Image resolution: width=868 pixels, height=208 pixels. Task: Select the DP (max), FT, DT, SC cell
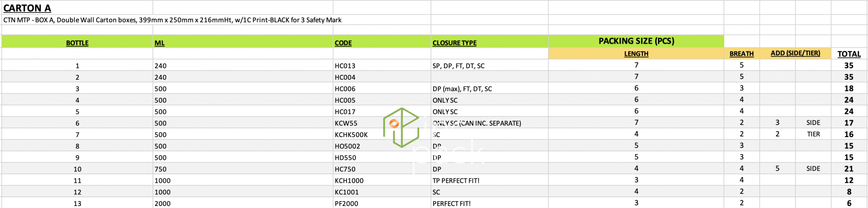pos(462,89)
